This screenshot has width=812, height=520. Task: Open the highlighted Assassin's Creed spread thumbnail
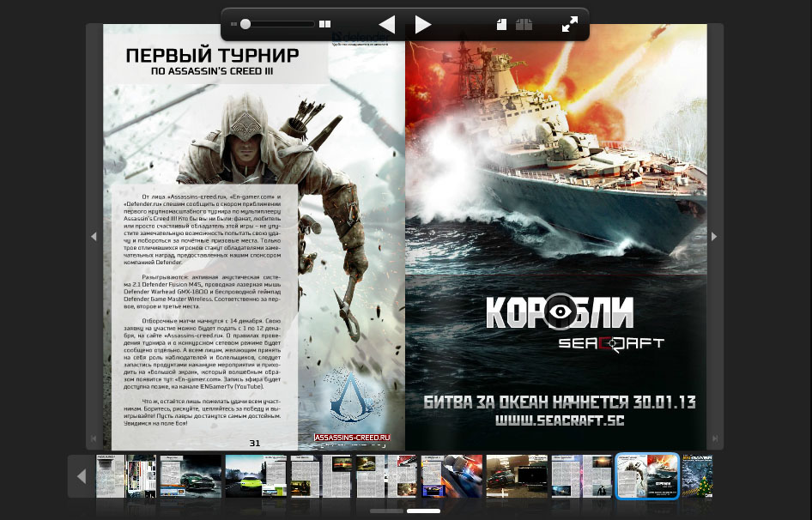647,476
